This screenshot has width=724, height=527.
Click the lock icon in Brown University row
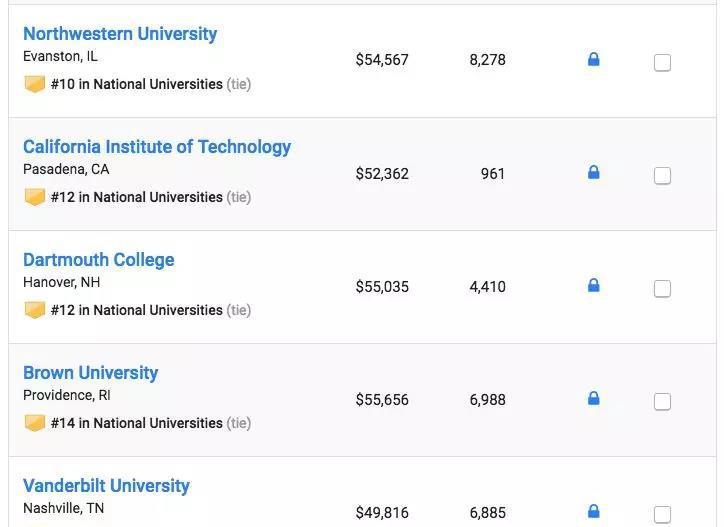[x=593, y=399]
